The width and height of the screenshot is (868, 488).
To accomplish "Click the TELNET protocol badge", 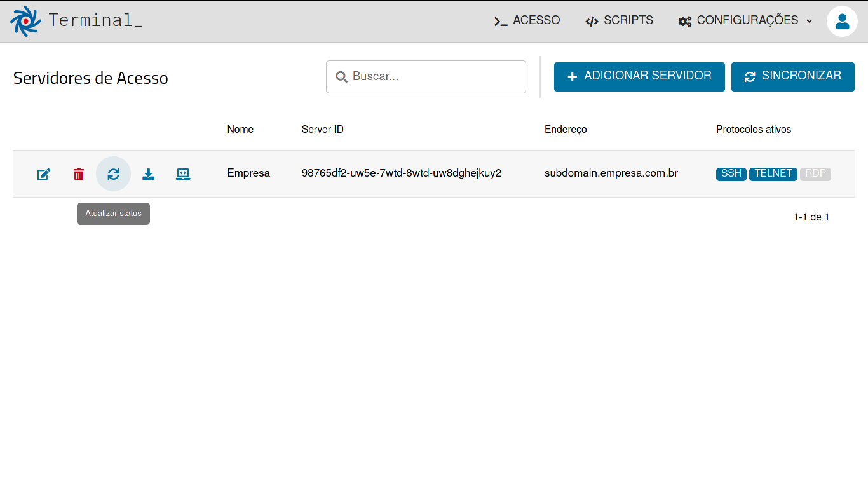I will 773,173.
